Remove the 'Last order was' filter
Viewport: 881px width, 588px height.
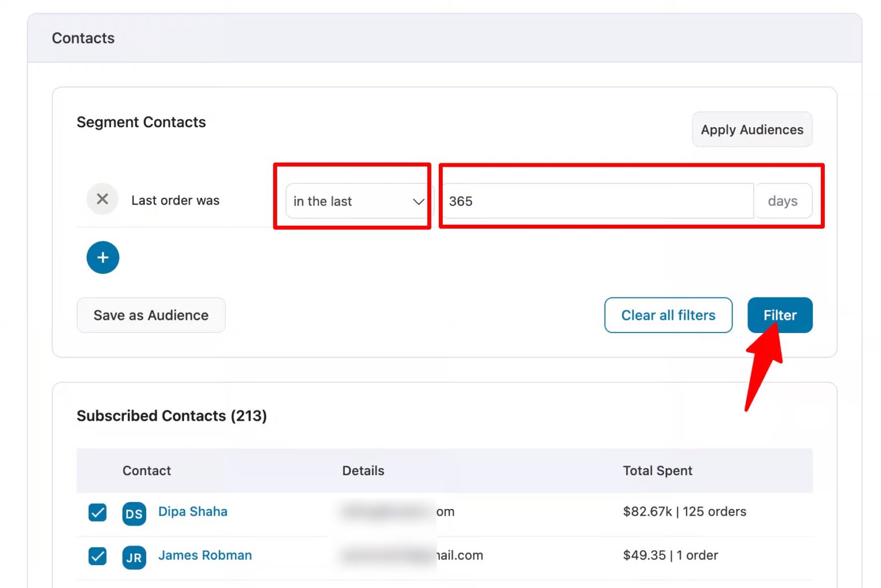(102, 199)
